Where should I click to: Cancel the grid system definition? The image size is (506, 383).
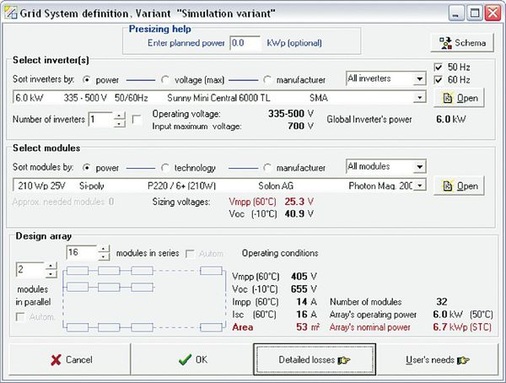(70, 360)
